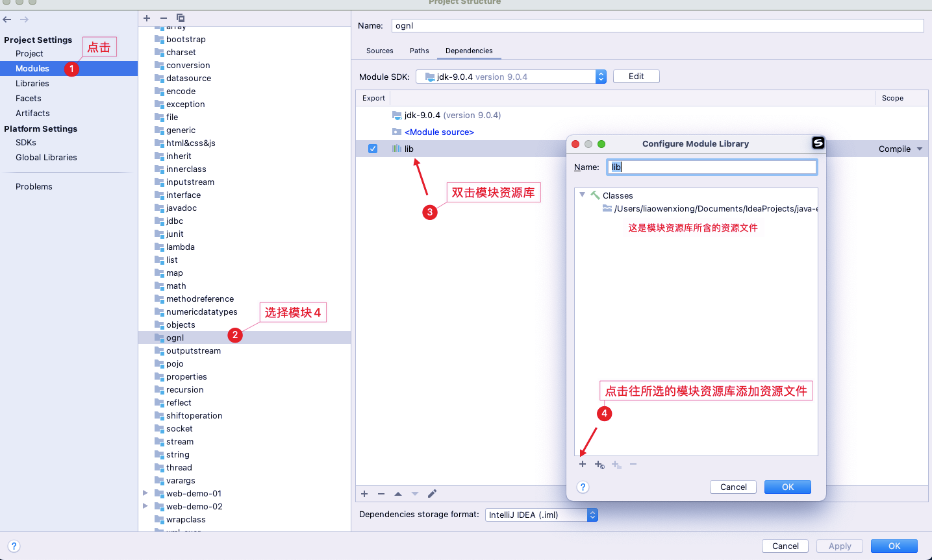The height and width of the screenshot is (560, 932).
Task: Select the outputstream module
Action: [194, 350]
